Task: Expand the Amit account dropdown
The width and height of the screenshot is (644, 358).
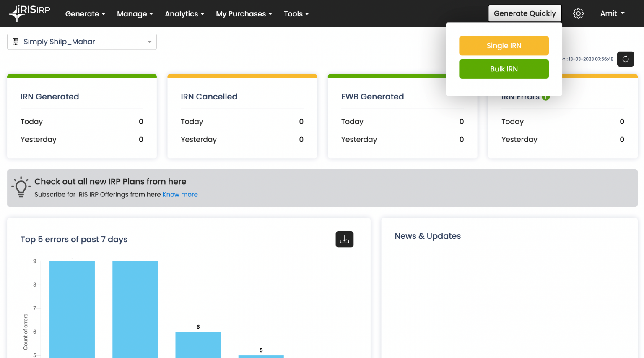Action: [x=612, y=13]
